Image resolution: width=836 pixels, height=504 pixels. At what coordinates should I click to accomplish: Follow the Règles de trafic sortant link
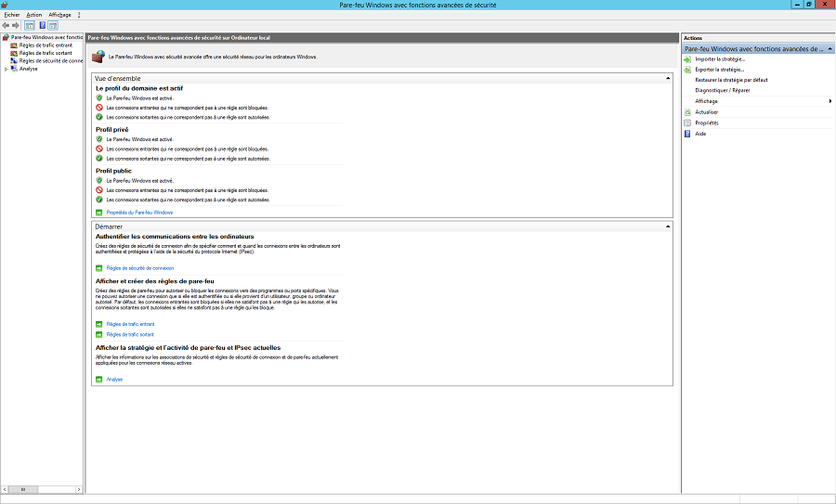[x=129, y=334]
